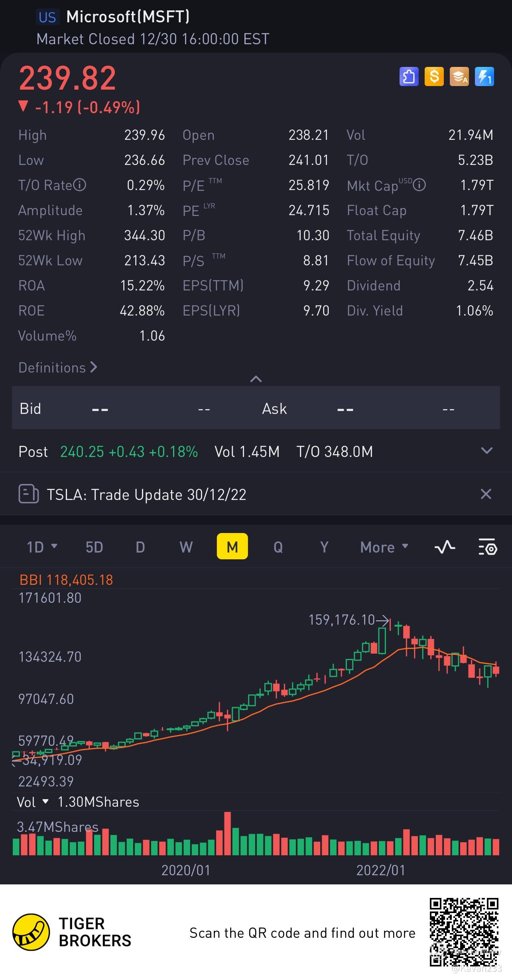Open chart settings gear-list icon
The width and height of the screenshot is (512, 980).
pos(487,547)
